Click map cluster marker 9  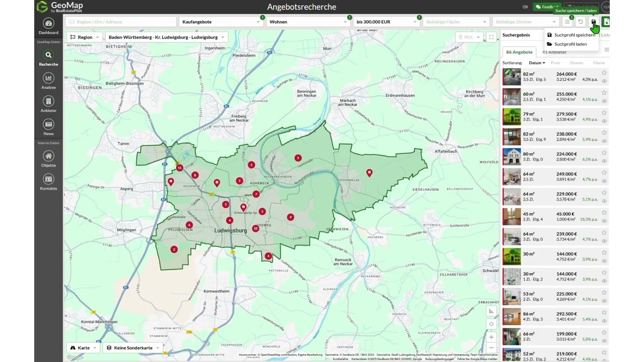click(290, 217)
